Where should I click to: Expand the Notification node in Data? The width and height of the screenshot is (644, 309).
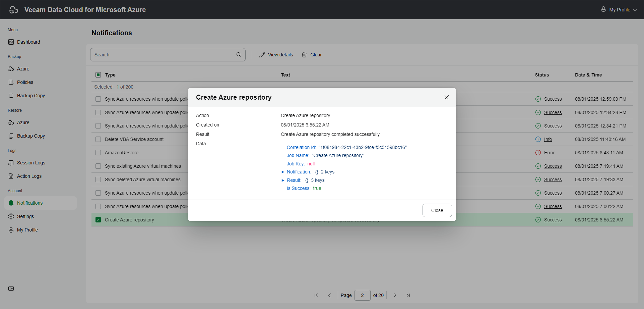click(283, 172)
